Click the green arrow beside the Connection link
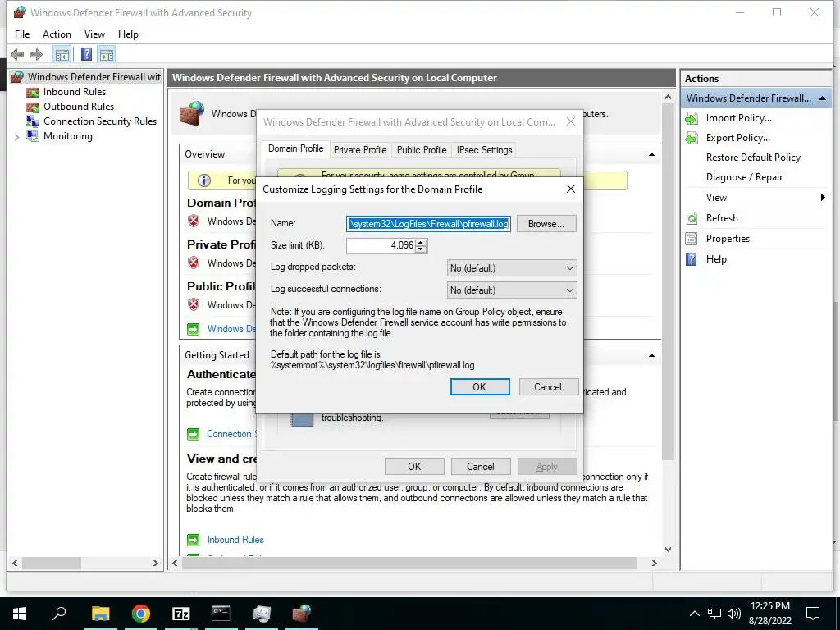This screenshot has width=840, height=630. click(194, 434)
